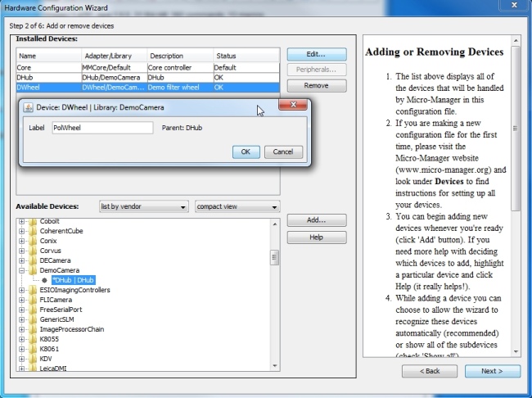Click the Corvus folder icon
This screenshot has height=398, width=532.
tap(33, 251)
